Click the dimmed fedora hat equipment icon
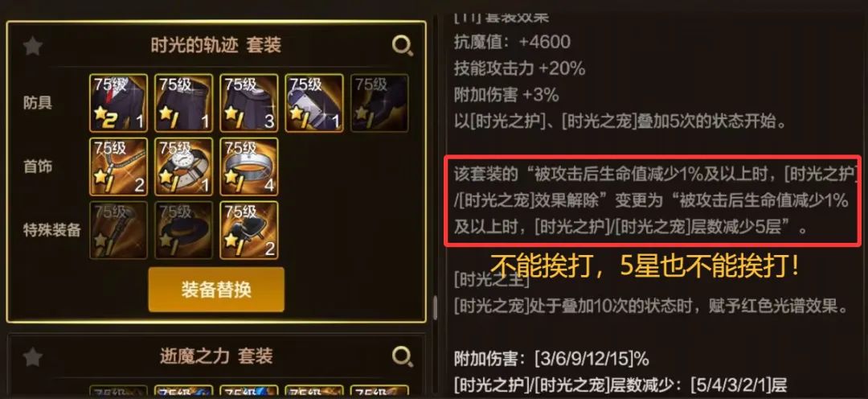Viewport: 868px width, 399px height. [184, 230]
